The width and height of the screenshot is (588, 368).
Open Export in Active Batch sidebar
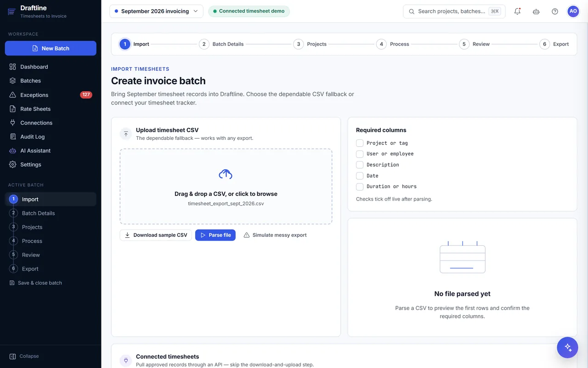(x=51, y=269)
